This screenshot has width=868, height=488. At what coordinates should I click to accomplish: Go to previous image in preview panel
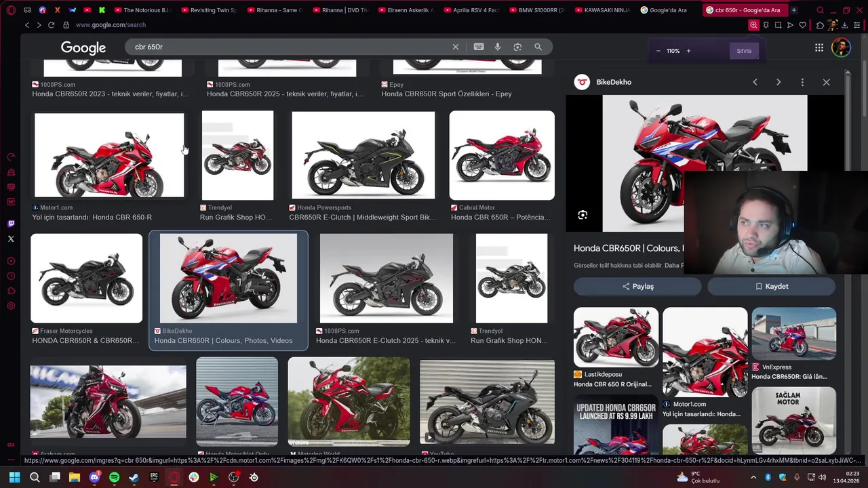tap(755, 82)
